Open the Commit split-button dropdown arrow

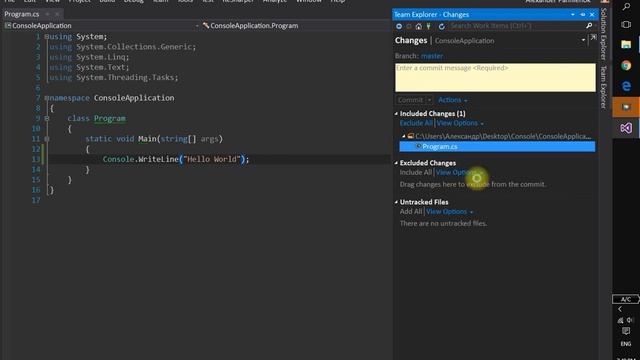(429, 100)
